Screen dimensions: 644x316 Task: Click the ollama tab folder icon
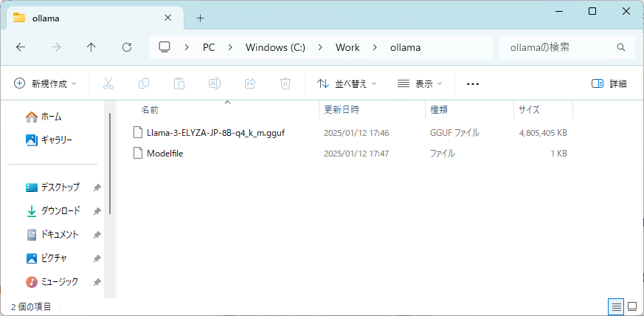(19, 18)
